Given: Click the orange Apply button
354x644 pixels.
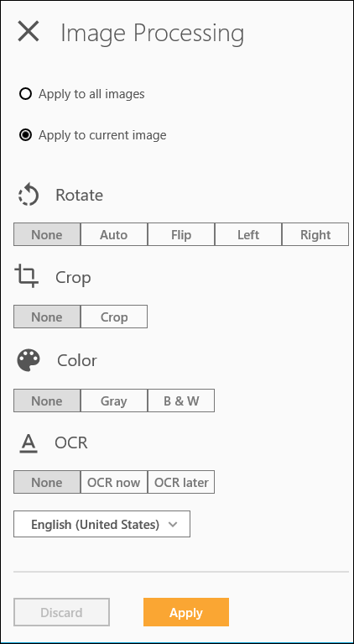Looking at the screenshot, I should tap(186, 612).
